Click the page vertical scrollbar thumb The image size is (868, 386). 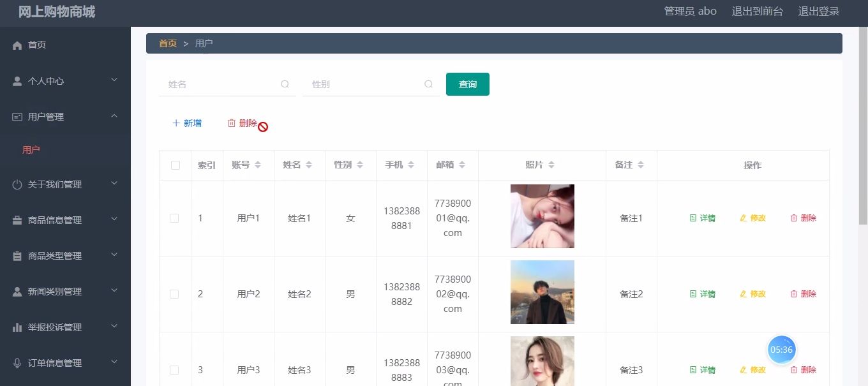[863, 126]
